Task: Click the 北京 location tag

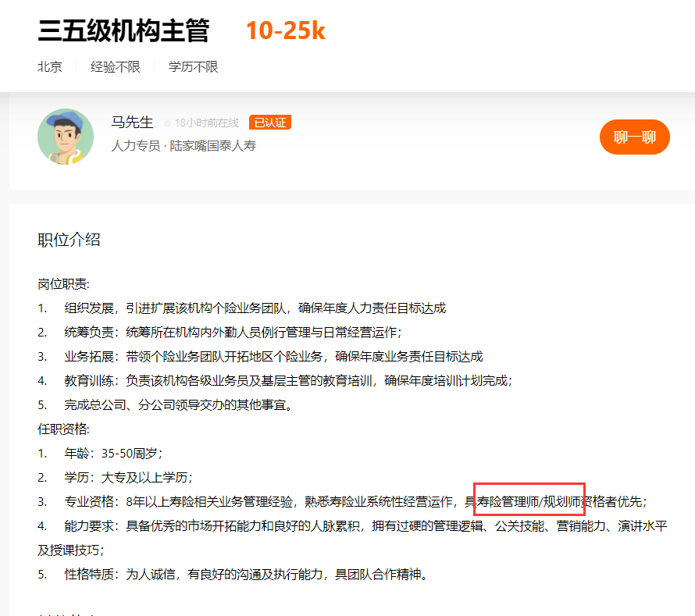Action: coord(50,67)
